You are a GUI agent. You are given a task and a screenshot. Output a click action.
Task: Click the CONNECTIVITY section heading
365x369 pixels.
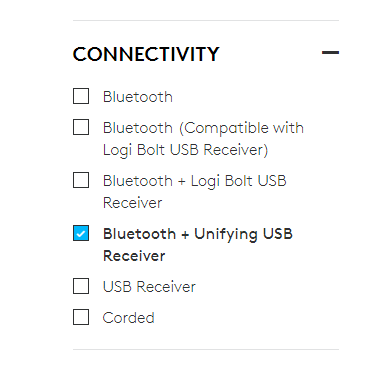(146, 54)
